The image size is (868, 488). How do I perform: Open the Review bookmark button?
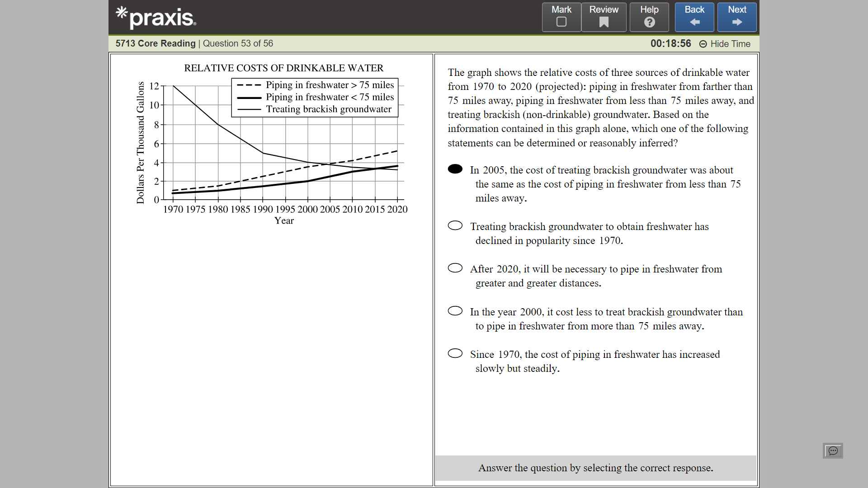tap(604, 17)
